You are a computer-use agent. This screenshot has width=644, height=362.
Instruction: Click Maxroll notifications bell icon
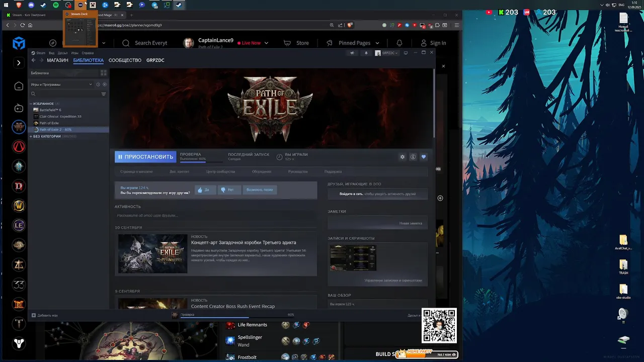[399, 43]
